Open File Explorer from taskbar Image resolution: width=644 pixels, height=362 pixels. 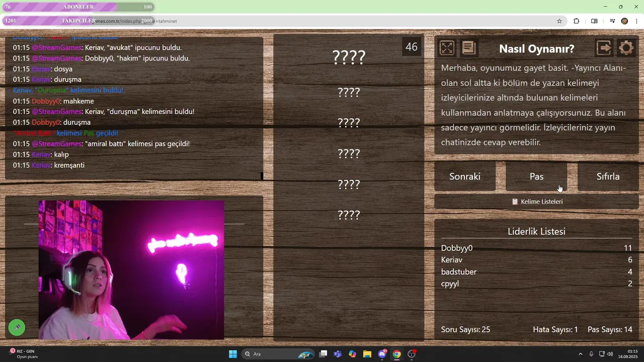pyautogui.click(x=367, y=354)
